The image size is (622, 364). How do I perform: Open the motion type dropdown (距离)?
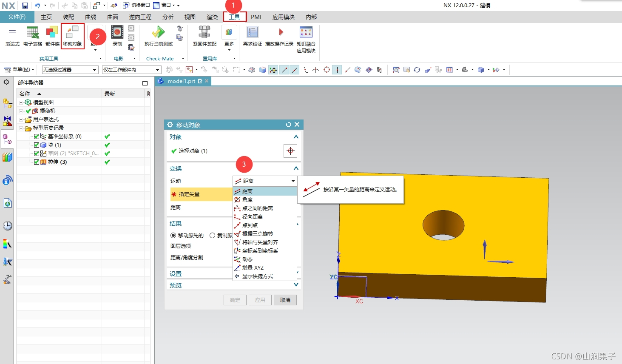[265, 181]
